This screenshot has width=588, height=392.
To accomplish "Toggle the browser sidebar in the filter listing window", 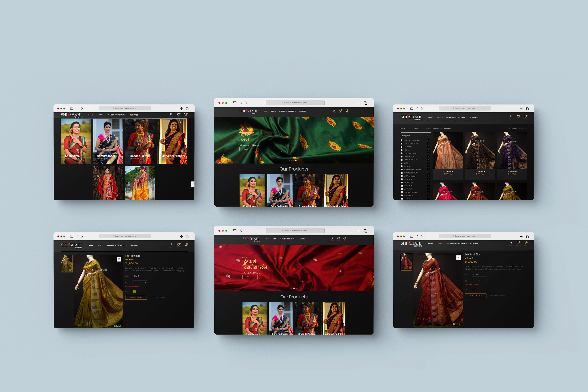I will [x=411, y=109].
